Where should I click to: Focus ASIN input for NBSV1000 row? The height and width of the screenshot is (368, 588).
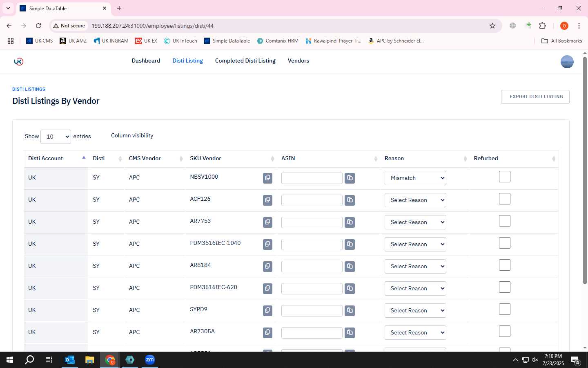(312, 178)
